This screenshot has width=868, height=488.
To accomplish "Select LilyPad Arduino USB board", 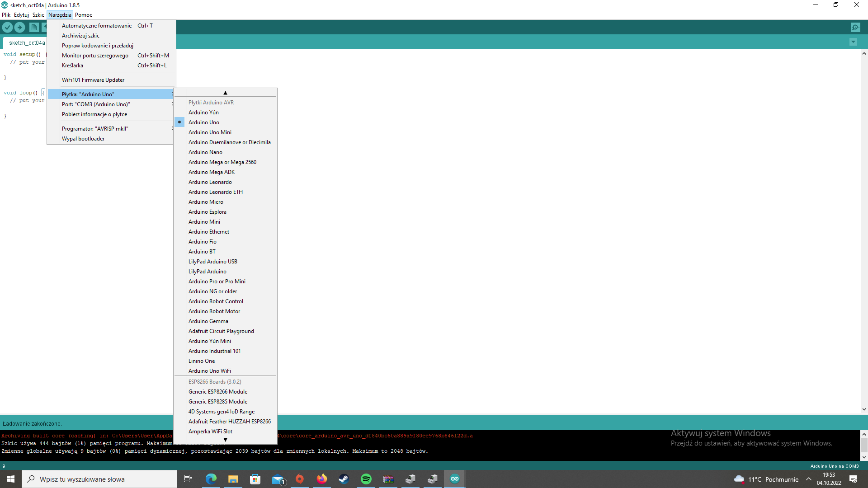I will pos(225,262).
